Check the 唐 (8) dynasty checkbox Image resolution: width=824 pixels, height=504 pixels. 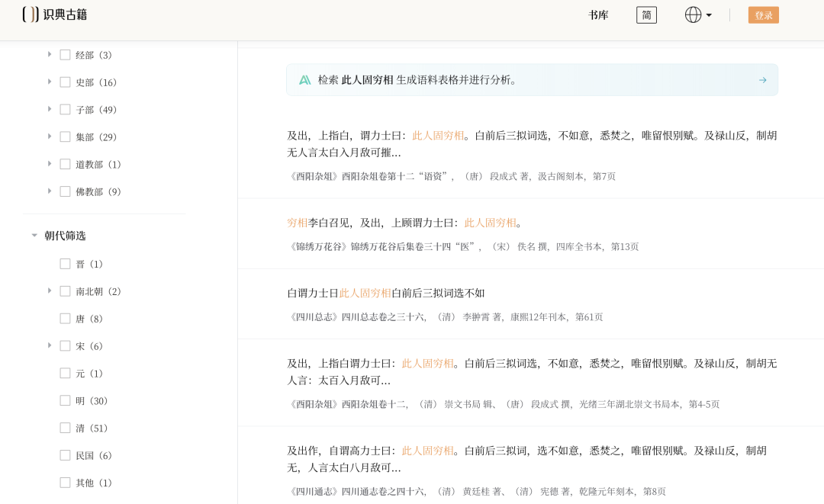[65, 318]
